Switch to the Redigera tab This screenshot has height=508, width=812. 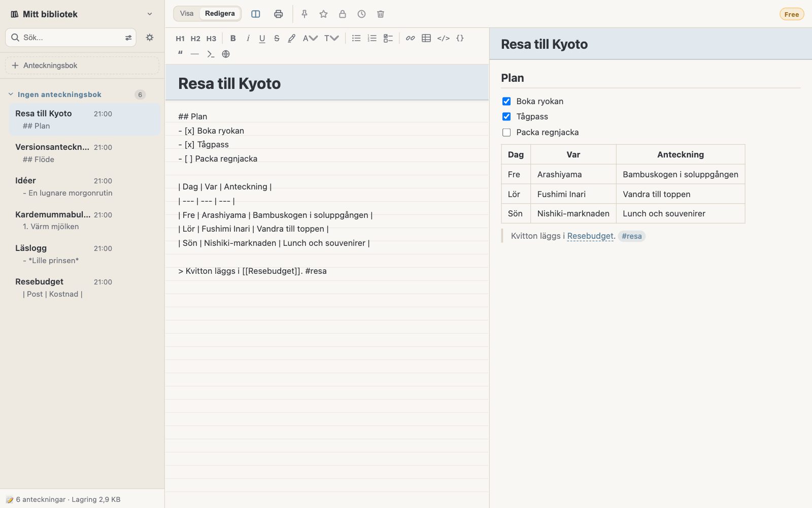pos(220,14)
